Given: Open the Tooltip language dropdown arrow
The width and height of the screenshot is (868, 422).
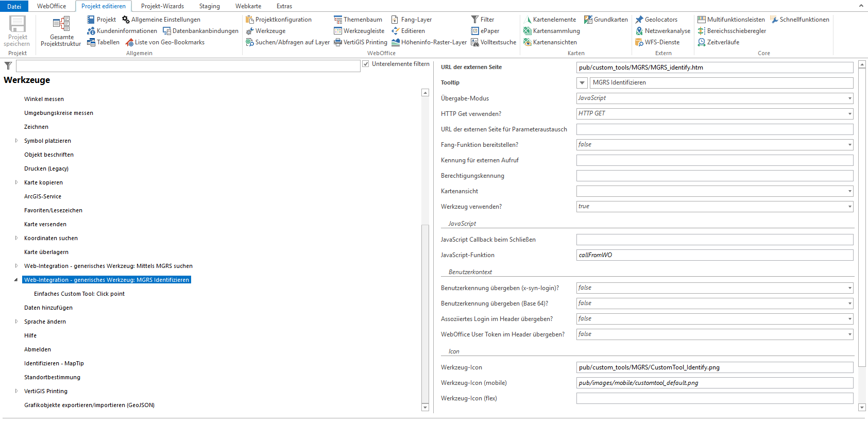Looking at the screenshot, I should pyautogui.click(x=582, y=83).
